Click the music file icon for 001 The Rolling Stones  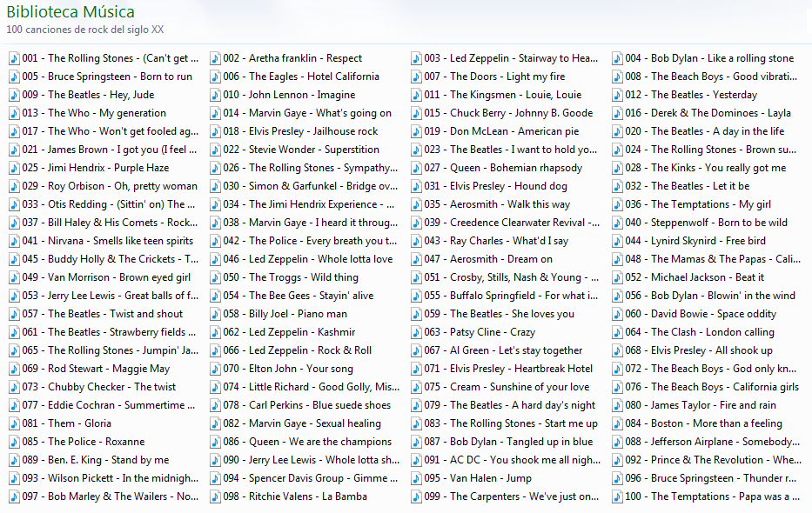[15, 58]
